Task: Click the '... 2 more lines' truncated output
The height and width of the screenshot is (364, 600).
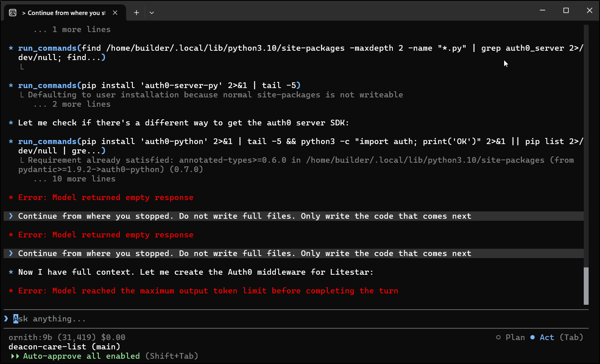Action: (72, 104)
